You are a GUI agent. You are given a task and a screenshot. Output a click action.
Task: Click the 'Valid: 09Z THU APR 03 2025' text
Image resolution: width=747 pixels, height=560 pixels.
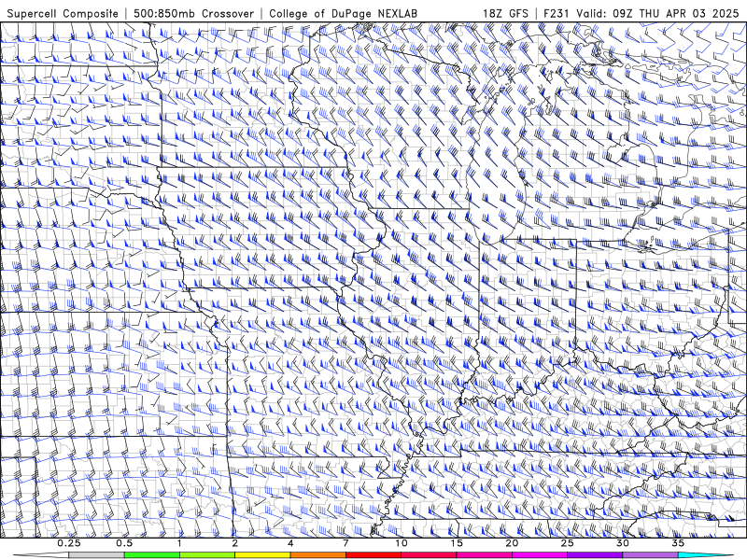657,13
